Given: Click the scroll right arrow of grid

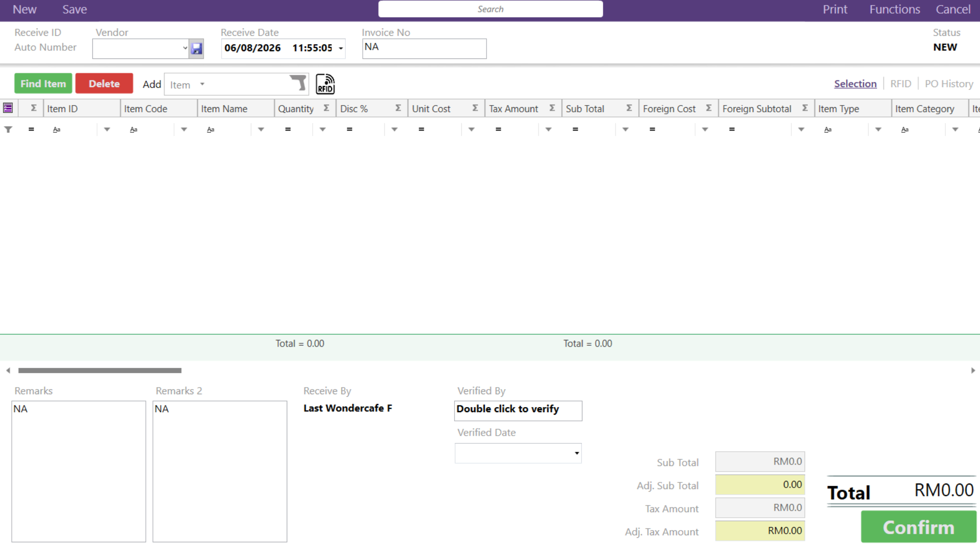Looking at the screenshot, I should [973, 370].
